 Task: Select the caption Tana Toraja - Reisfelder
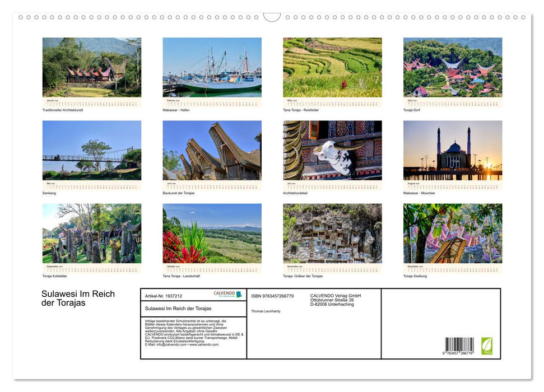pyautogui.click(x=301, y=110)
